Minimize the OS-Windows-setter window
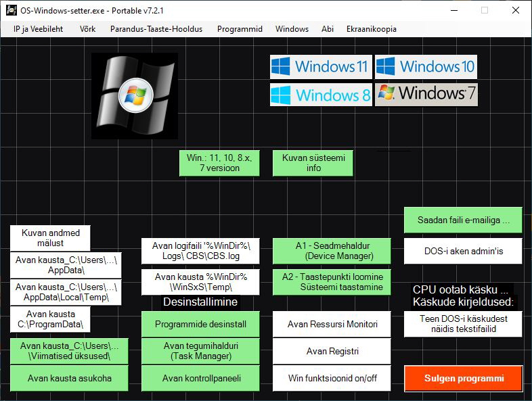The width and height of the screenshot is (532, 401). 454,11
